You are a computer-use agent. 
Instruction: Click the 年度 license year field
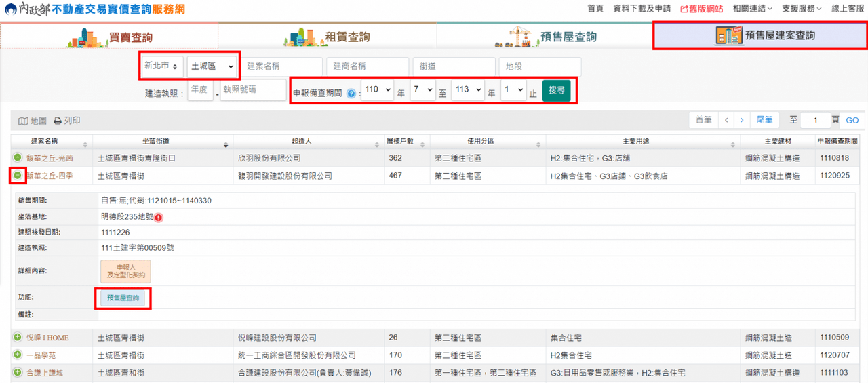(x=201, y=90)
